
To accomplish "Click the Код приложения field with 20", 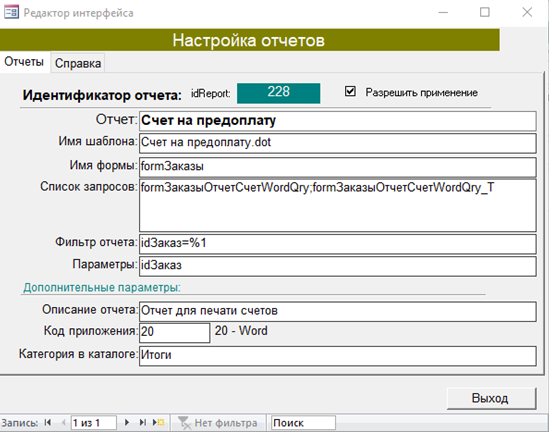I will [x=175, y=333].
